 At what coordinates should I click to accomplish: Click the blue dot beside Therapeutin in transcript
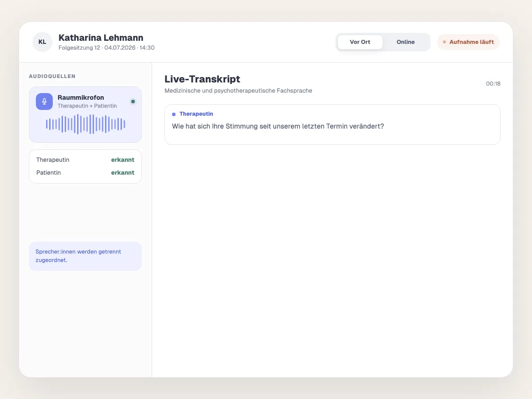coord(174,114)
